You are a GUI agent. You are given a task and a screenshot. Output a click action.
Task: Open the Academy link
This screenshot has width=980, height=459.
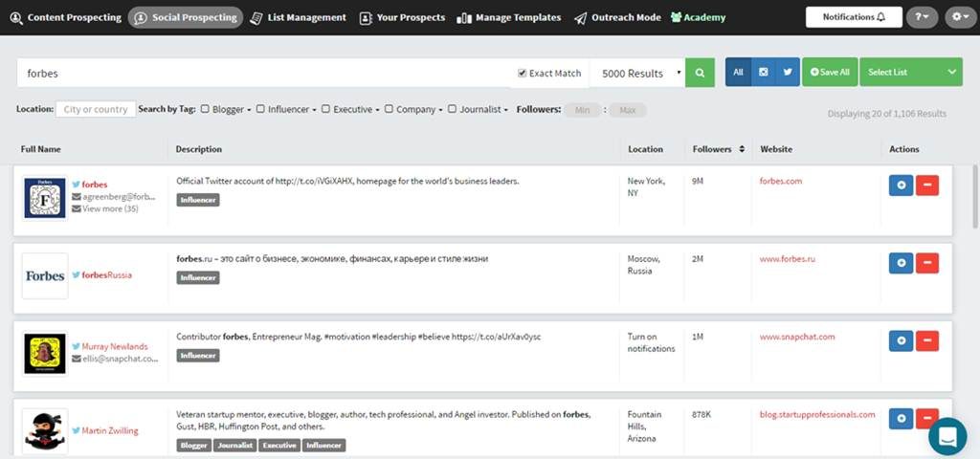tap(698, 17)
